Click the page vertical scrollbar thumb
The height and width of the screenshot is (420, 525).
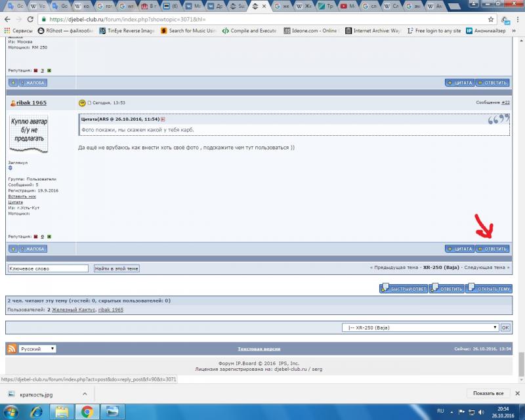tap(521, 364)
